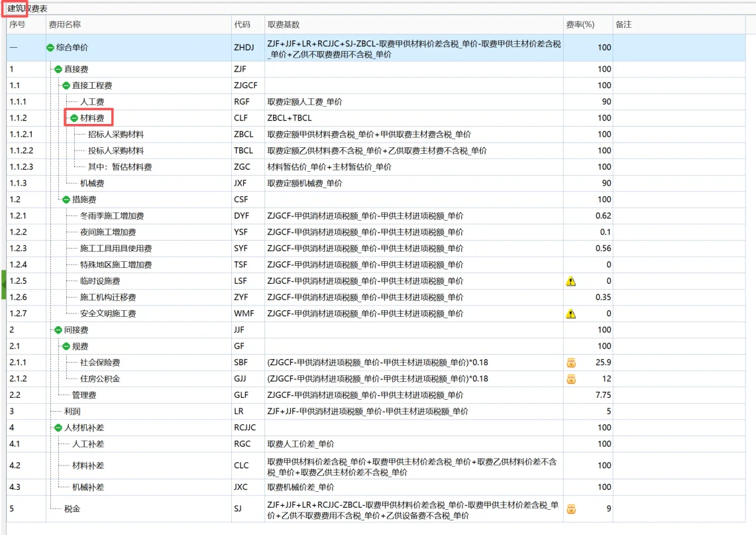Collapse the 人材机补差 node
Screen dimensions: 756x535
click(58, 428)
